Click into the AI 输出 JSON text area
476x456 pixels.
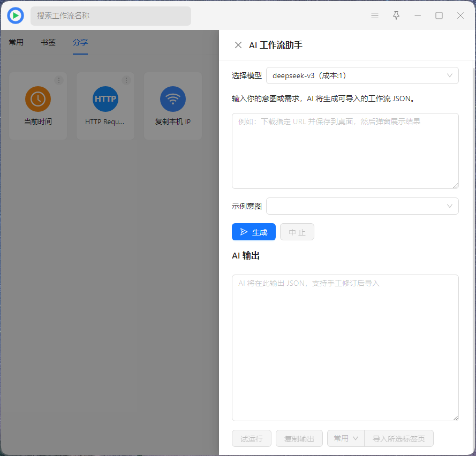point(345,348)
